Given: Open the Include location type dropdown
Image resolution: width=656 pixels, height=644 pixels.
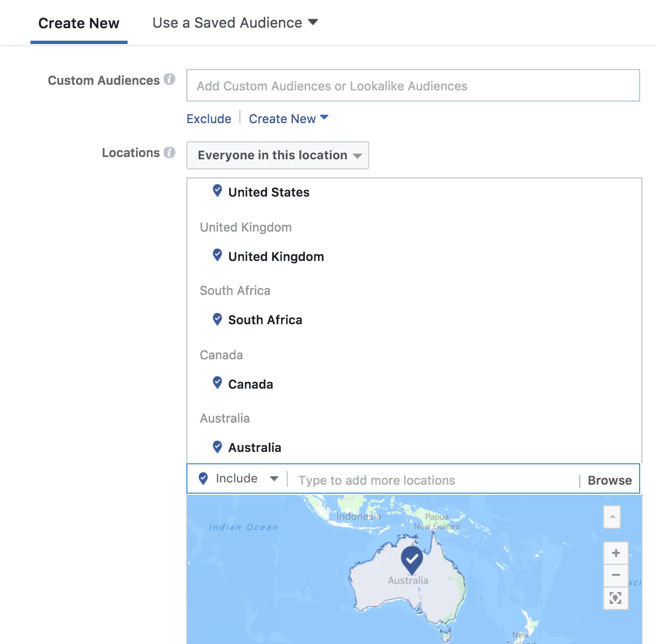Looking at the screenshot, I should click(239, 478).
